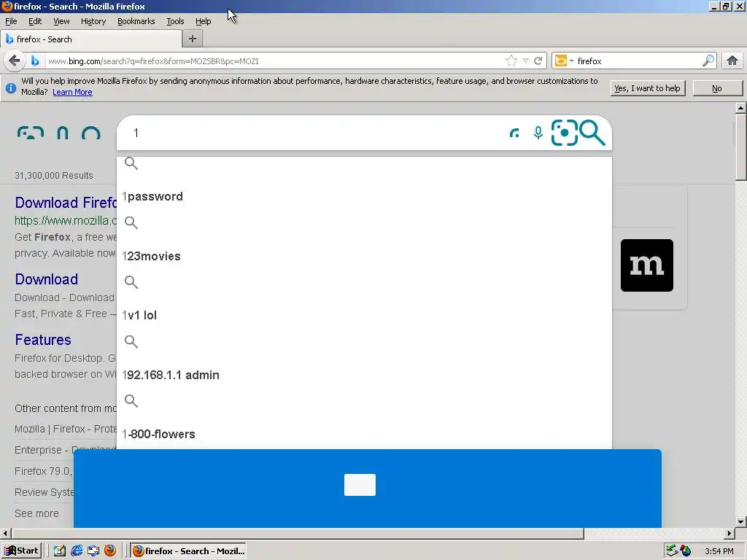The height and width of the screenshot is (560, 747).
Task: Click the colorful security tray icon
Action: (x=686, y=551)
